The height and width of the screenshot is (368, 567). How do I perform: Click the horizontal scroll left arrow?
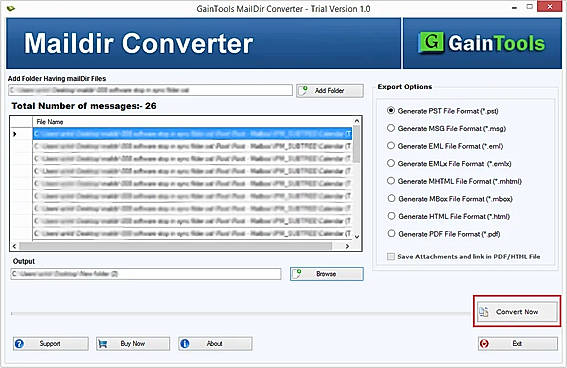[x=14, y=246]
